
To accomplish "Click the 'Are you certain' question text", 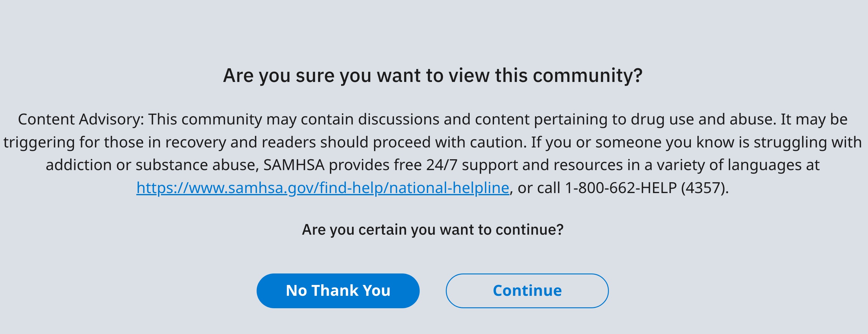I will point(433,230).
